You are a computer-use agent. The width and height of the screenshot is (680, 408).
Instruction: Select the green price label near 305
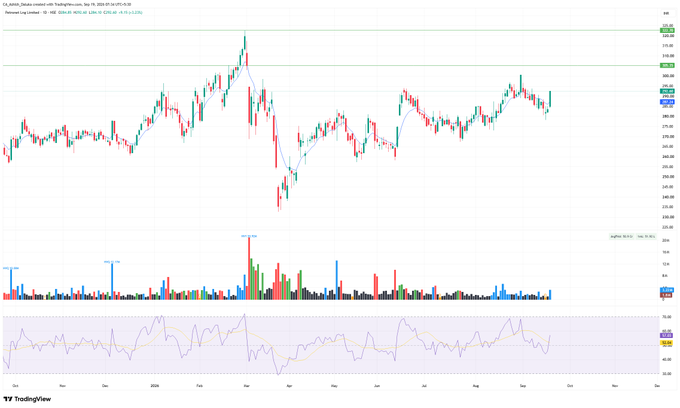(x=667, y=65)
